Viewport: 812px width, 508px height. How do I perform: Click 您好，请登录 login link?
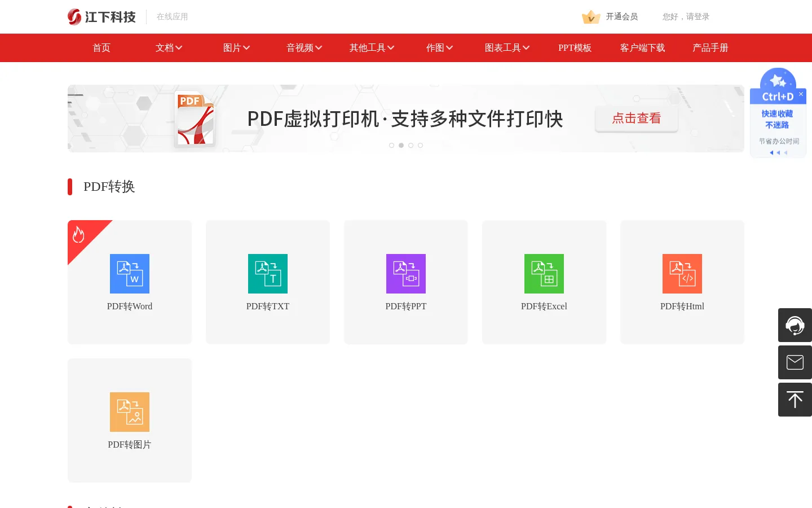tap(686, 17)
